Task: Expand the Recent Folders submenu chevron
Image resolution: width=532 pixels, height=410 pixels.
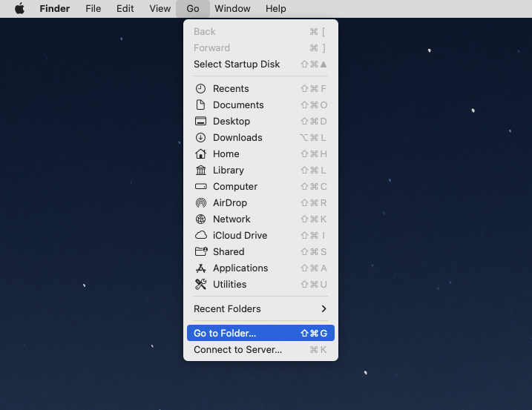Action: pyautogui.click(x=324, y=308)
